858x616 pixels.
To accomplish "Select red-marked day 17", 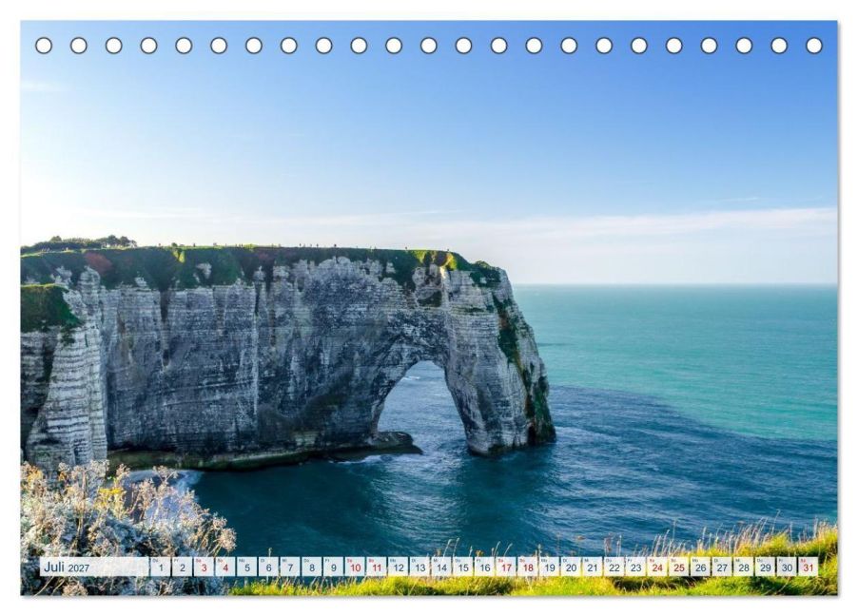I will pyautogui.click(x=506, y=567).
